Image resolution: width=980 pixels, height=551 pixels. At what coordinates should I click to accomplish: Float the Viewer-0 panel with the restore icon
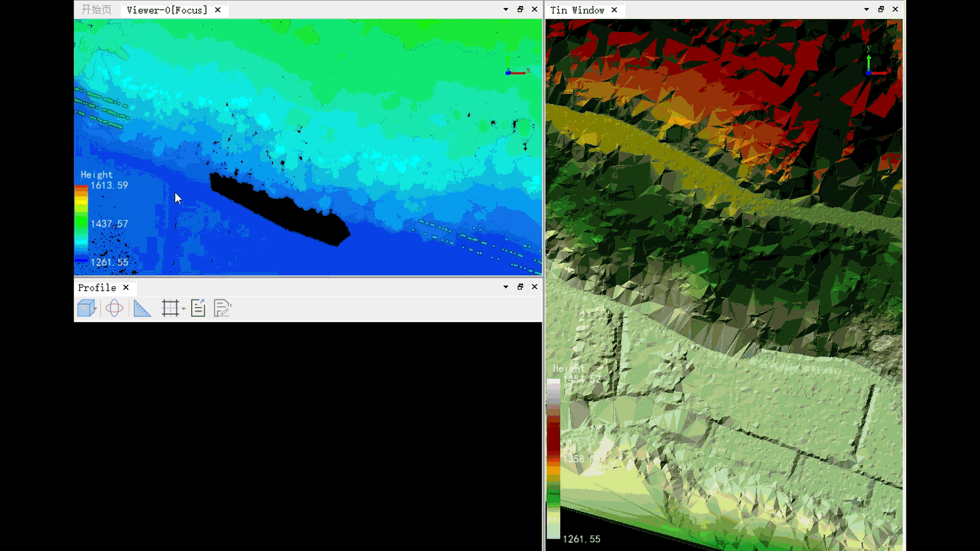(521, 9)
